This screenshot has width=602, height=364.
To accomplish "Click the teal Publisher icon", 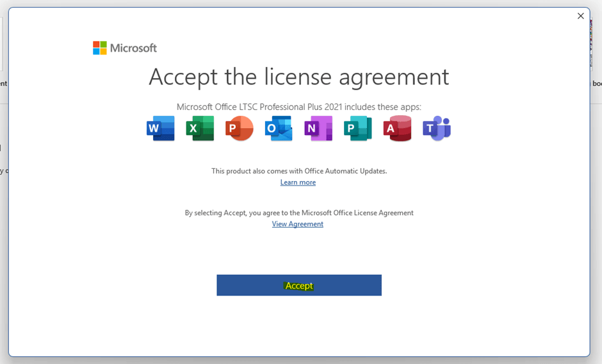I will click(357, 129).
